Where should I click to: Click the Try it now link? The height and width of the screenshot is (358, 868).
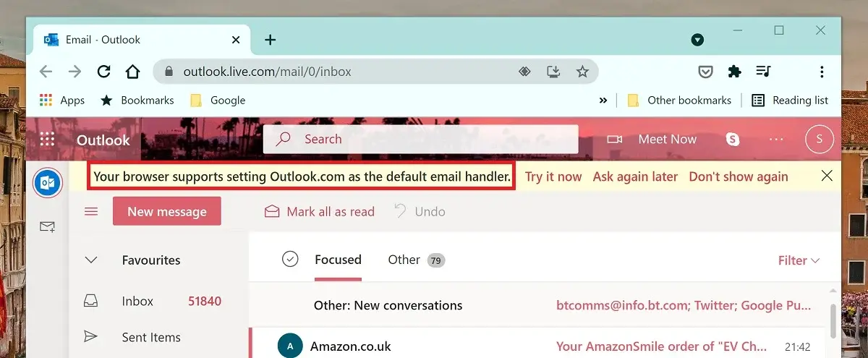[x=553, y=176]
